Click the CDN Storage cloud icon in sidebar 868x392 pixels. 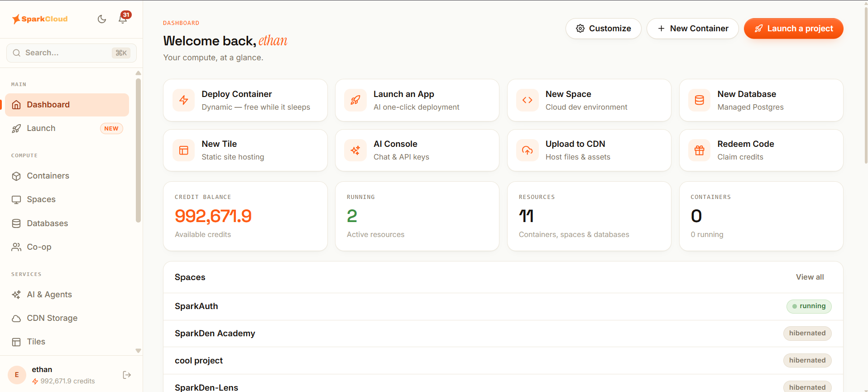(16, 318)
